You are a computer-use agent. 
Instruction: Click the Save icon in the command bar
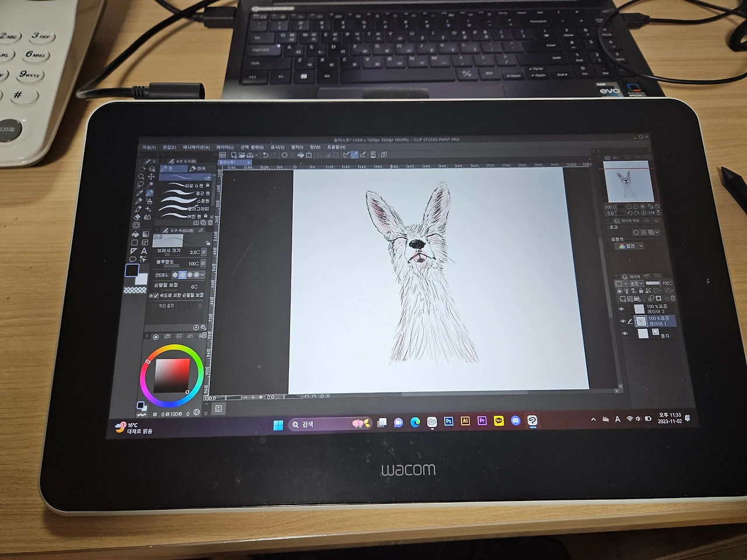pos(249,155)
